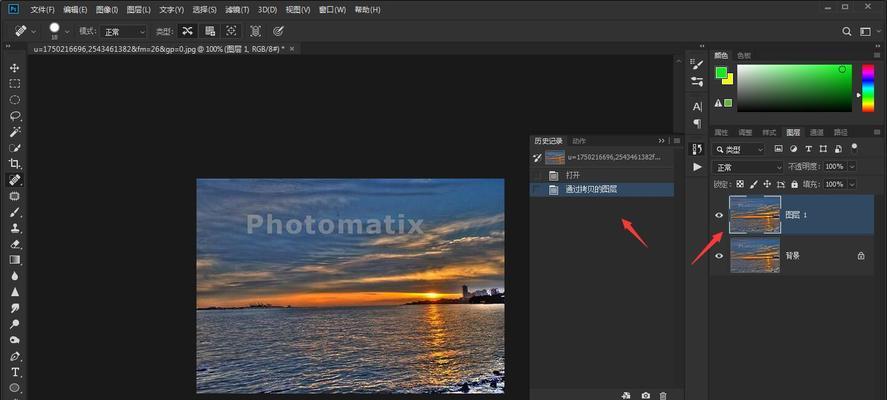
Task: Toggle pressure for size icon
Action: click(278, 31)
